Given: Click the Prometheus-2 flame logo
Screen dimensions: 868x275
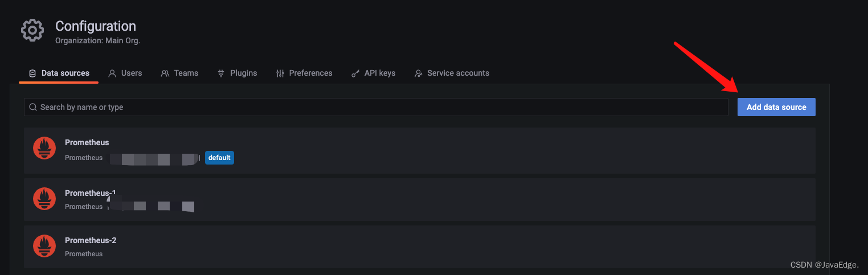Looking at the screenshot, I should click(x=44, y=246).
